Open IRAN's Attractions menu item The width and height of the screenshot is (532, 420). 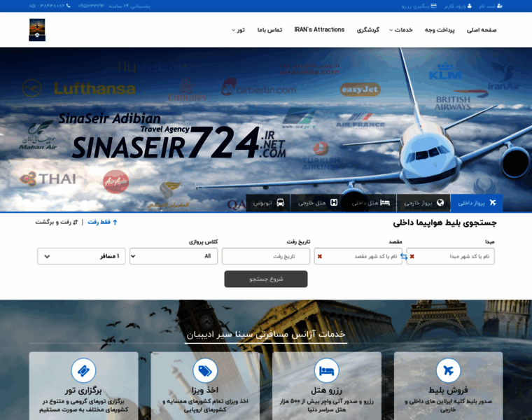(x=319, y=30)
